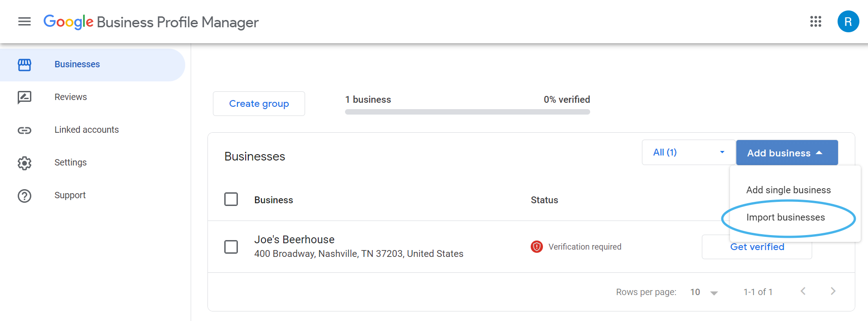Click the Create group button
Screen dimensions: 868x321
259,104
